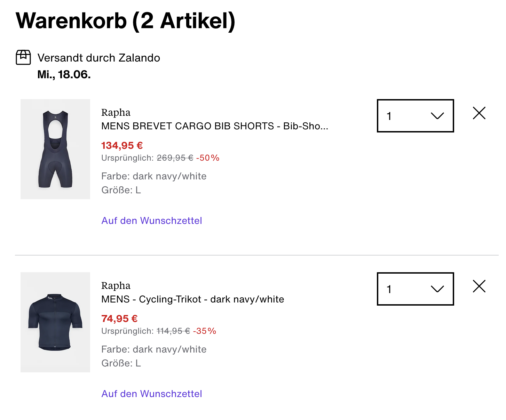
Task: Click the delivery date Mi., 18.06.
Action: coord(64,74)
